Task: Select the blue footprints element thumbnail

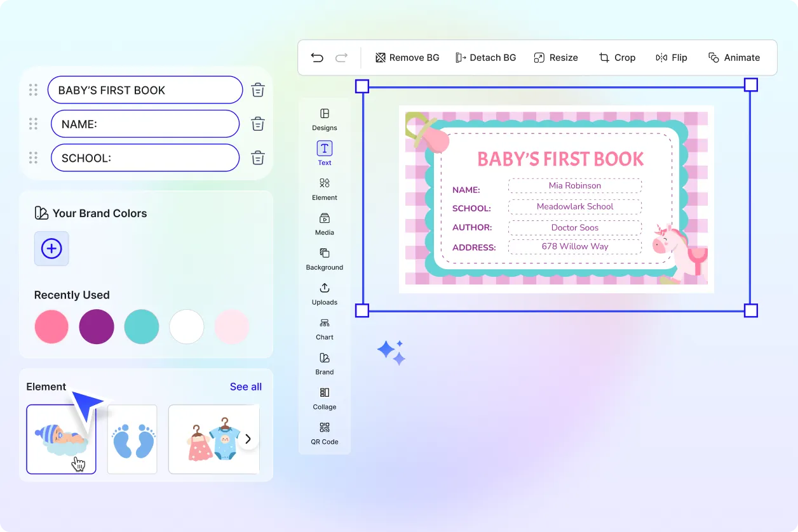Action: point(132,439)
